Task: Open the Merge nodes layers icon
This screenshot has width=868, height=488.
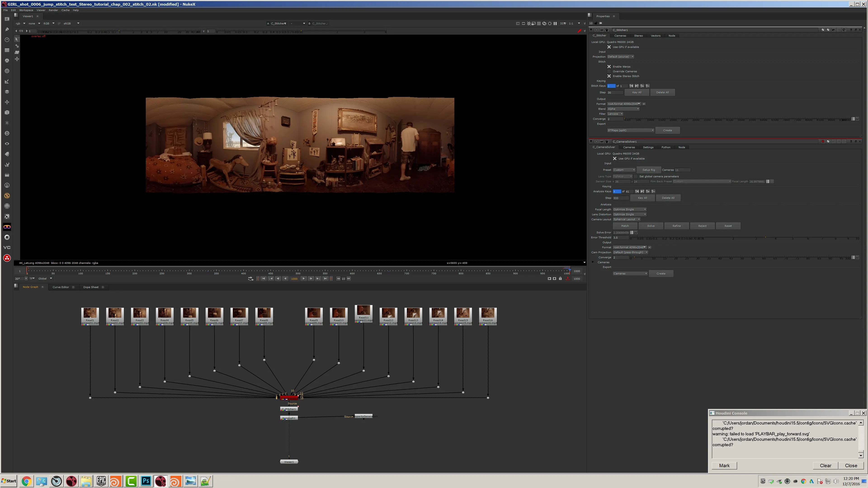Action: pos(7,91)
